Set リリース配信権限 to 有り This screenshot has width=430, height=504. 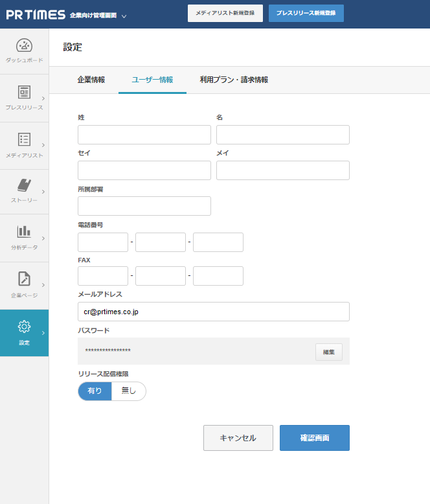(95, 391)
